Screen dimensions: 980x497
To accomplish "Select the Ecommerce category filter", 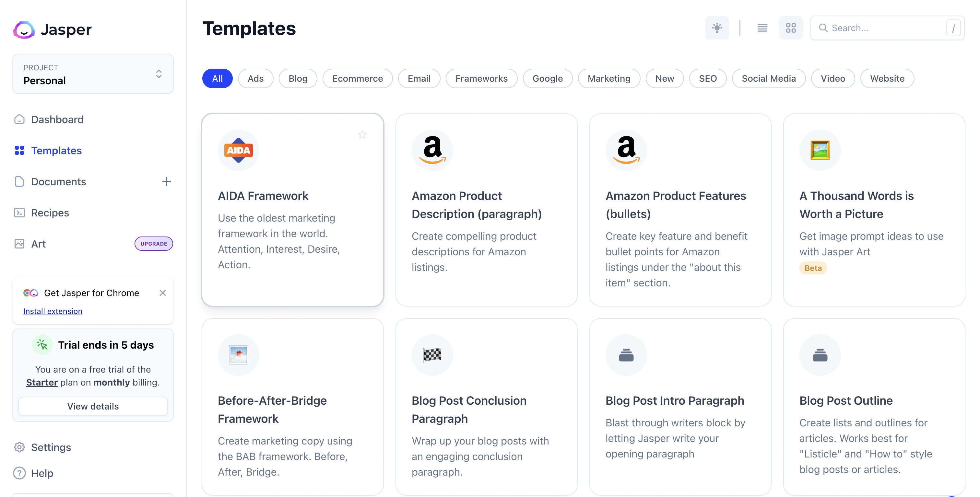I will coord(357,78).
